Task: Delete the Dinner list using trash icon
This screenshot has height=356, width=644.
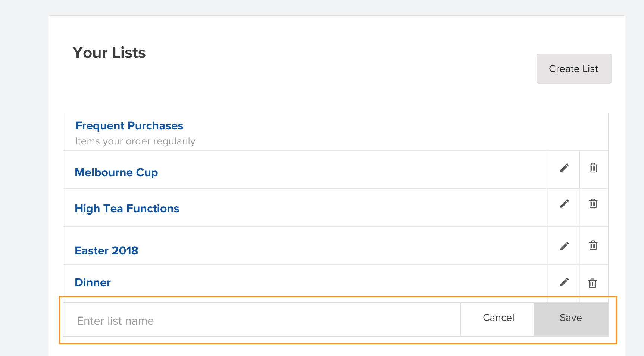Action: coord(592,283)
